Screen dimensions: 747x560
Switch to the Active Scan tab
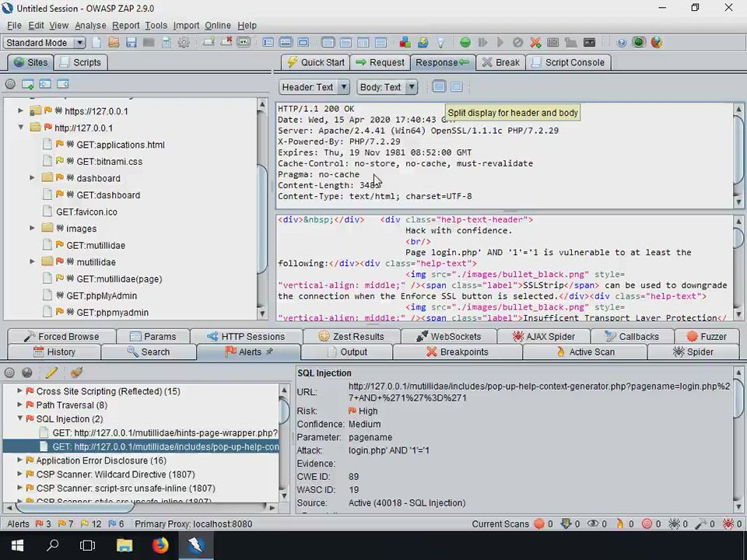point(584,352)
